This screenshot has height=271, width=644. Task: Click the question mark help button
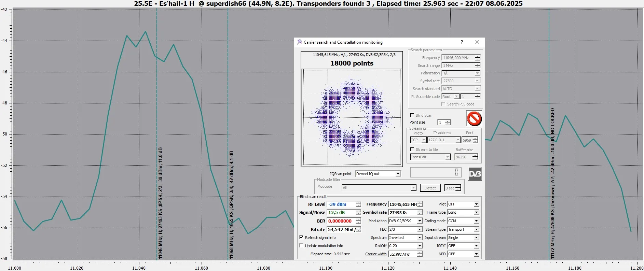(462, 42)
